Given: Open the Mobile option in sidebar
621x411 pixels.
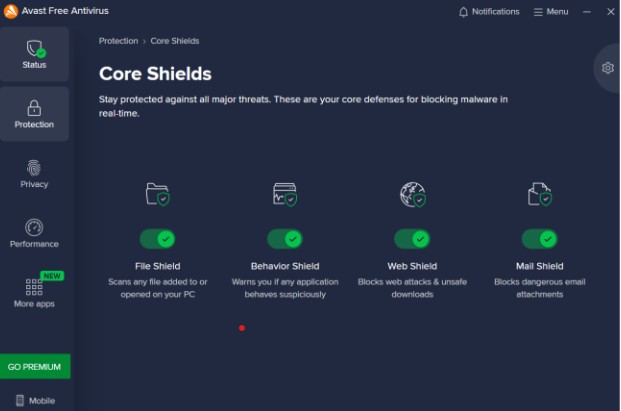Looking at the screenshot, I should (35, 401).
